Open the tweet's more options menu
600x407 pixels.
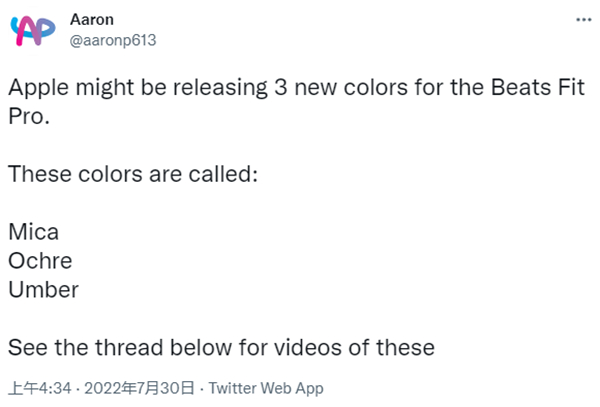pyautogui.click(x=581, y=20)
